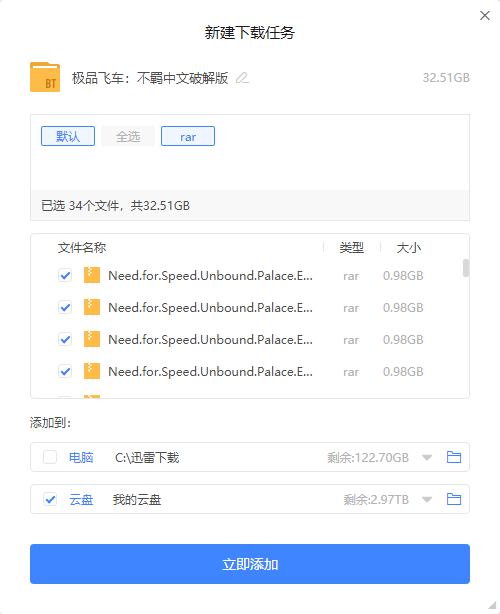Image resolution: width=500 pixels, height=614 pixels.
Task: Click the 剩余:2.97TB free space text
Action: (376, 500)
